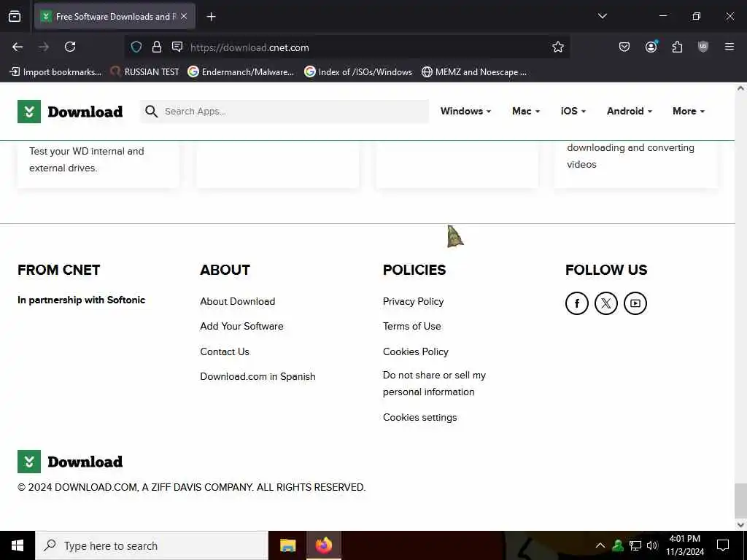Viewport: 747px width, 560px height.
Task: Click the green user tray icon
Action: pos(617,545)
